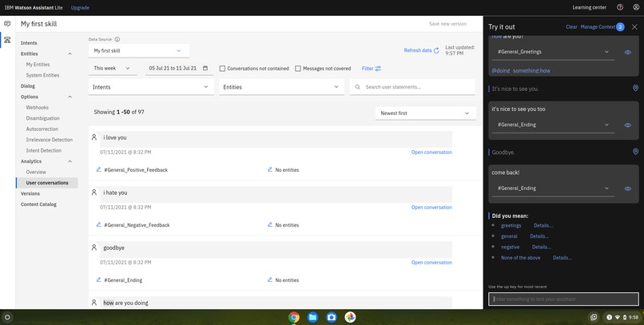Click 'Save new version' button

pyautogui.click(x=447, y=24)
